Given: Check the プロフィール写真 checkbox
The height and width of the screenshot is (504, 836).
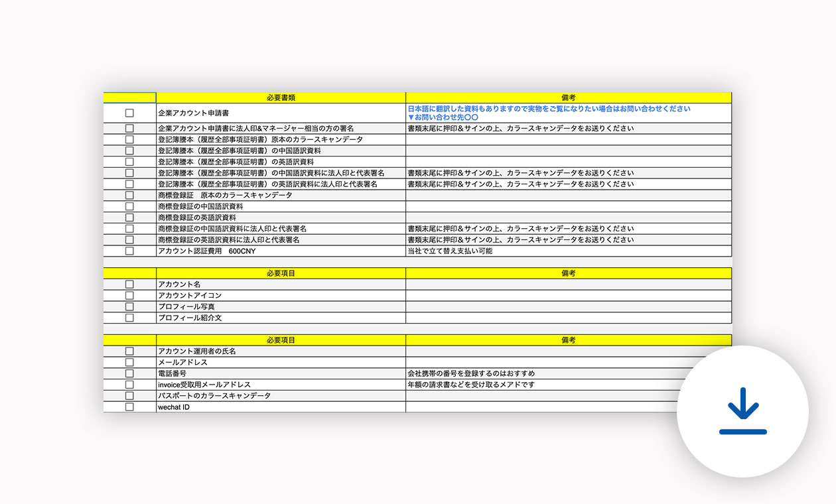Looking at the screenshot, I should coord(129,307).
